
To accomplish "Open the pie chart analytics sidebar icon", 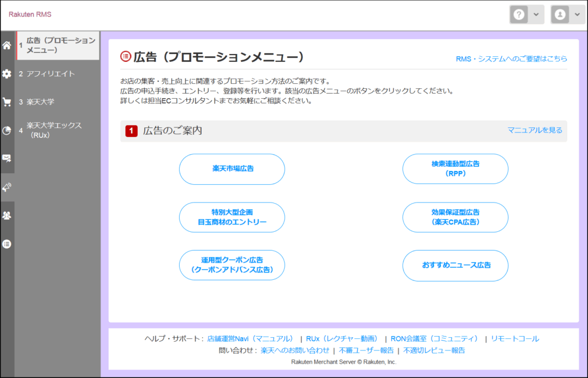I will [7, 130].
